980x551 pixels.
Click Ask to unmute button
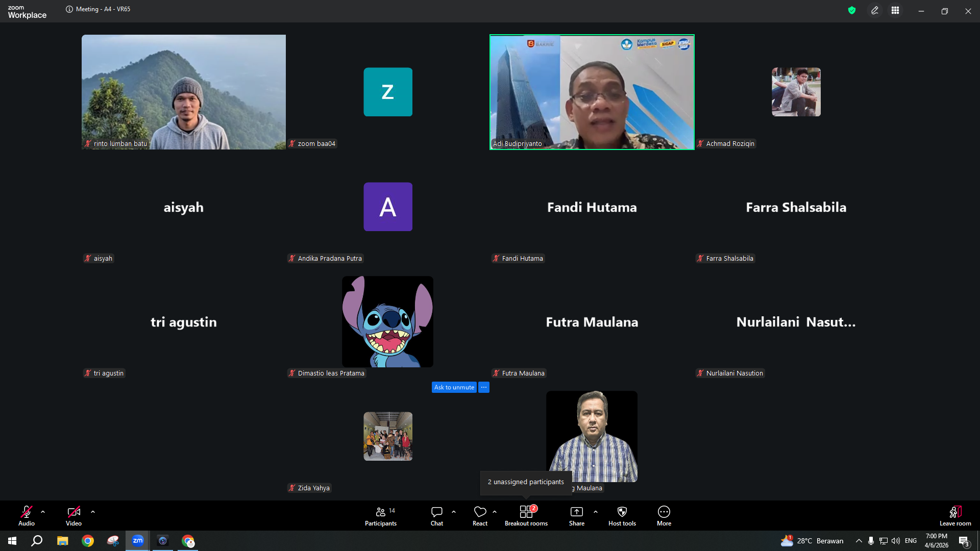click(x=454, y=387)
